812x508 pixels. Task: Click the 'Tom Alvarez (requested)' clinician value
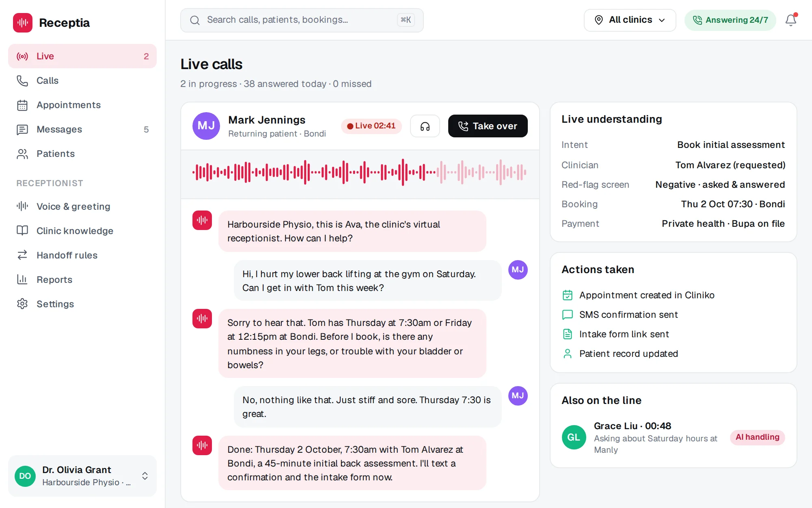[730, 165]
